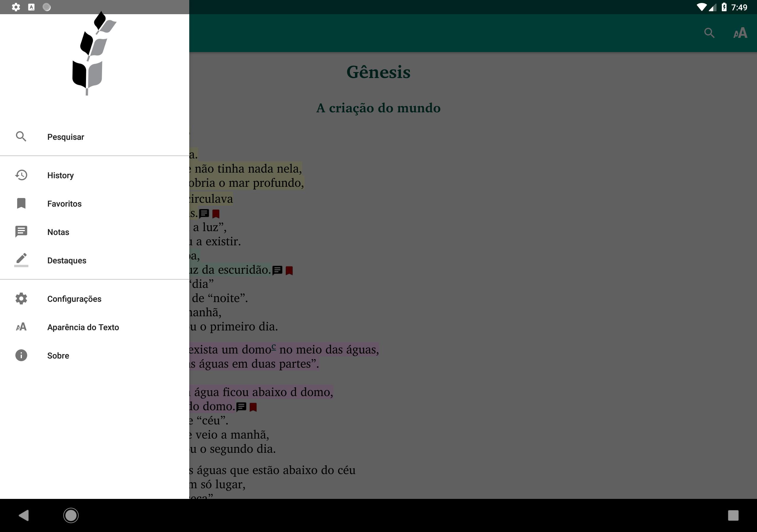Tap the Android back navigation button
The width and height of the screenshot is (757, 532).
24,515
